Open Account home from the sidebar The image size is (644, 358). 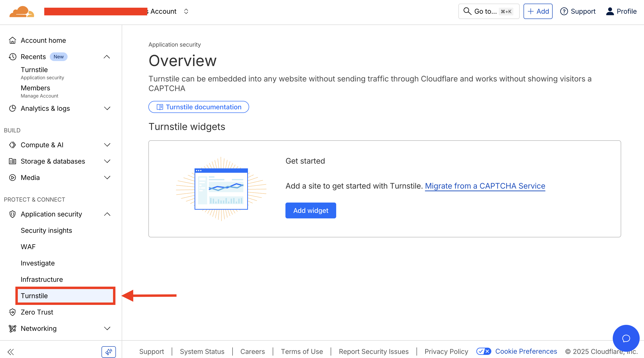click(43, 40)
